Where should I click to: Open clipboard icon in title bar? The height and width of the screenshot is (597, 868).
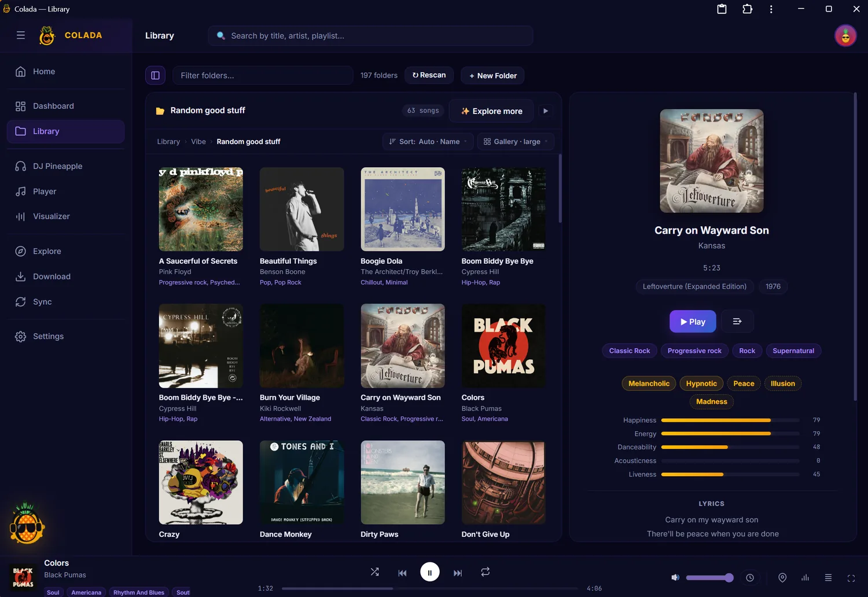[x=722, y=9]
